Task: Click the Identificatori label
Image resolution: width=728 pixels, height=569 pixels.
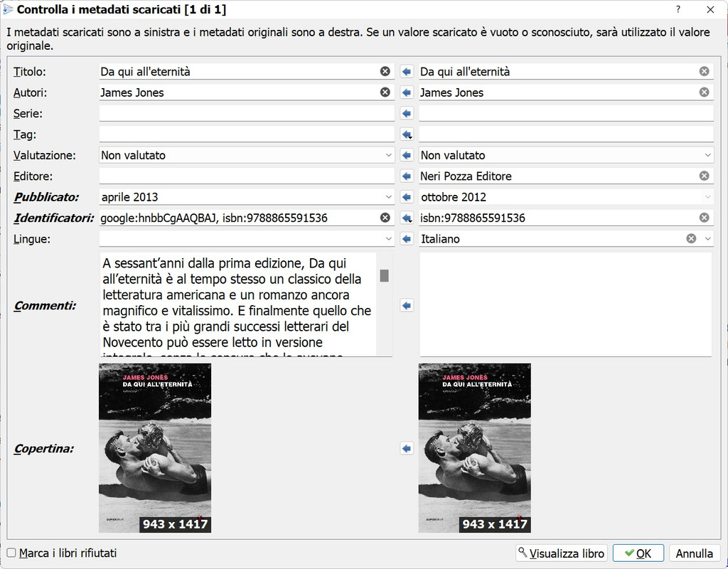Action: pos(53,218)
